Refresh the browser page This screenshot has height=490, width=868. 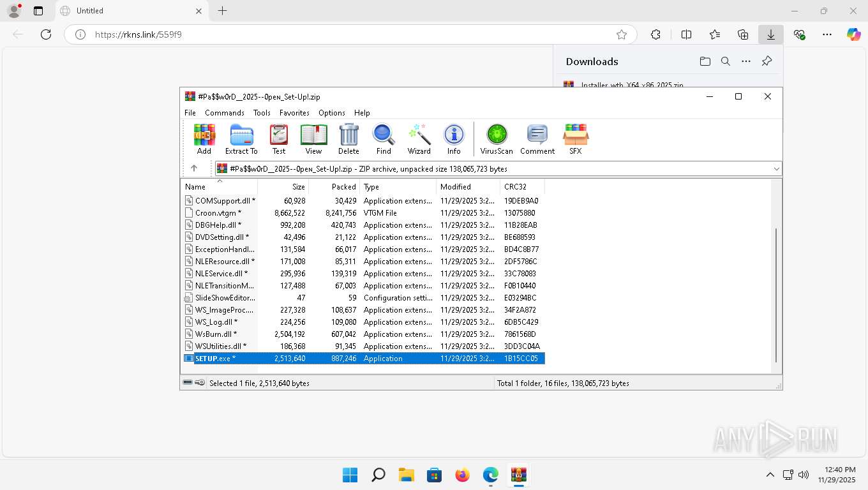pos(46,34)
